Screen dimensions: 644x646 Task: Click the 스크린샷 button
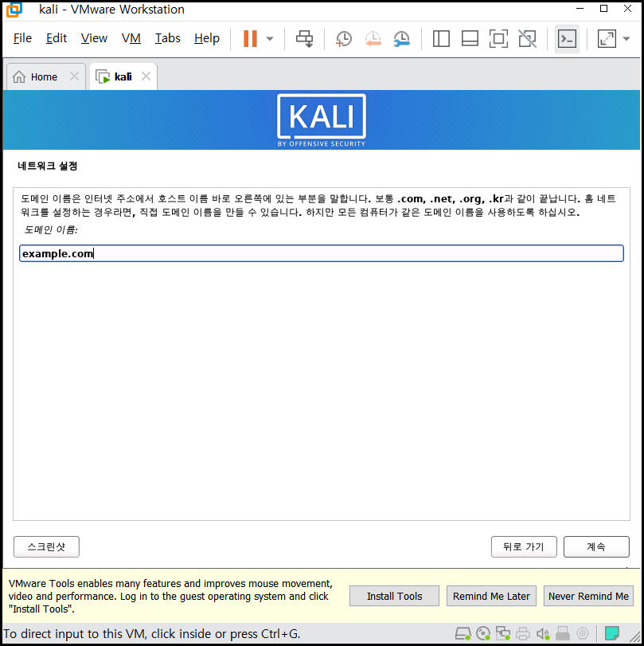point(46,546)
